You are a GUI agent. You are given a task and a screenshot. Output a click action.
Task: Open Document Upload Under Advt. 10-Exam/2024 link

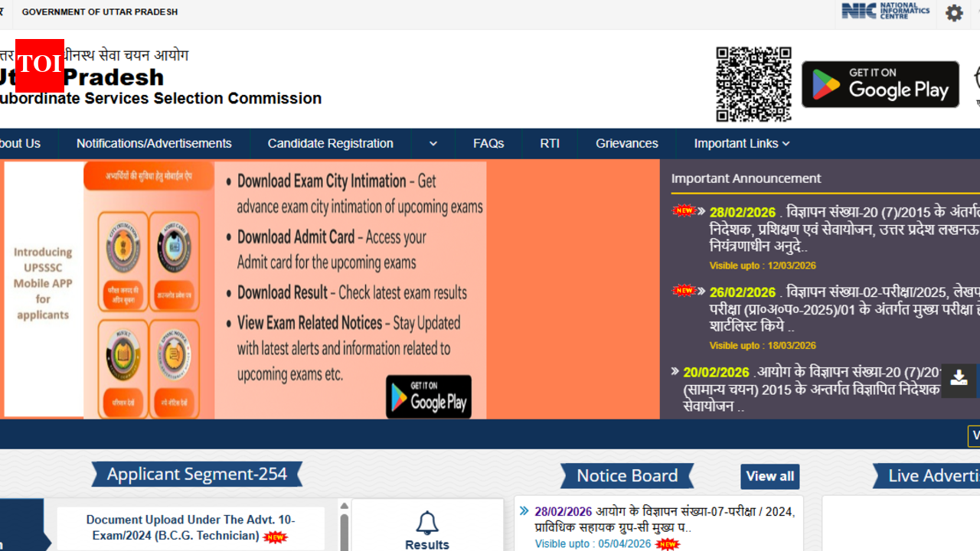coord(190,528)
